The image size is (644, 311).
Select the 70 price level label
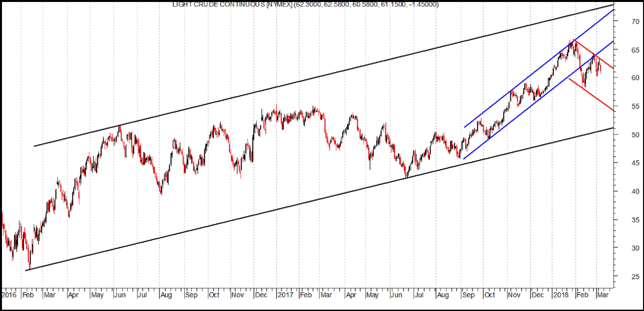pos(635,21)
